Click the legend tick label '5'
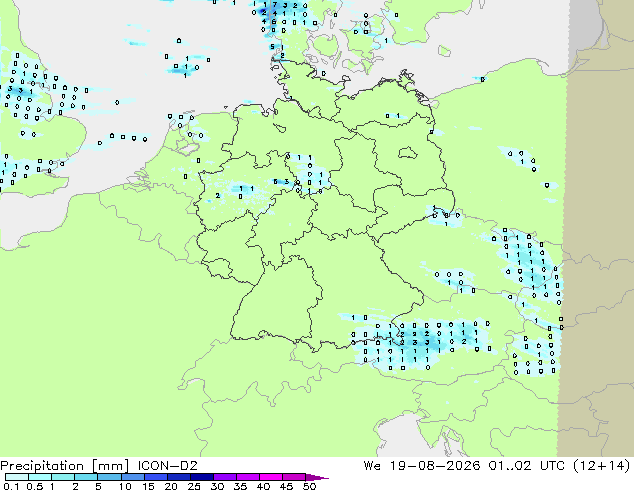 click(x=98, y=486)
